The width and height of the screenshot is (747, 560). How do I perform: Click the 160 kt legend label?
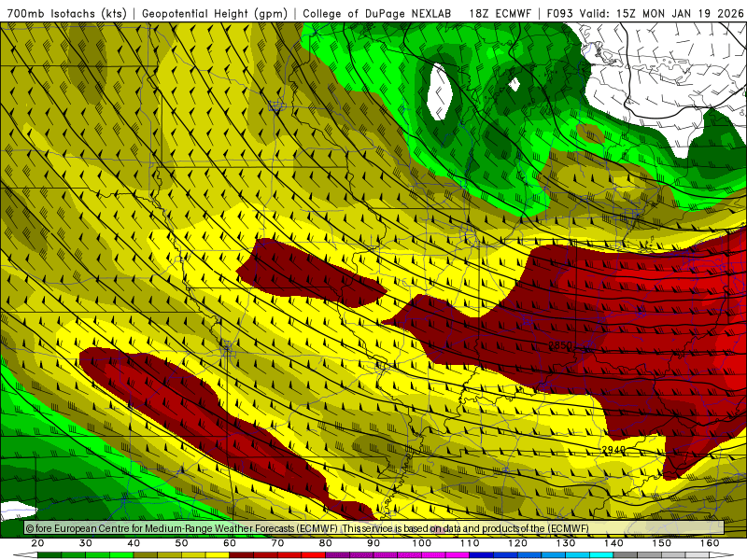pos(710,543)
